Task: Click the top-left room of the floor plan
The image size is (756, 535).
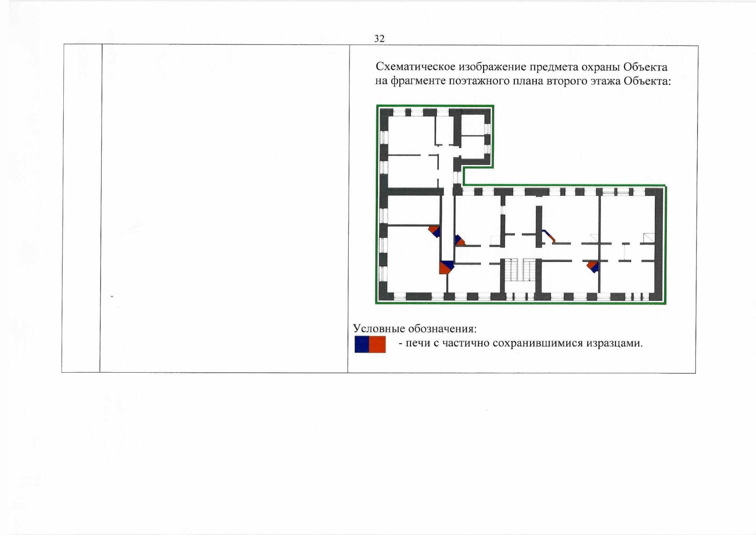Action: (411, 134)
